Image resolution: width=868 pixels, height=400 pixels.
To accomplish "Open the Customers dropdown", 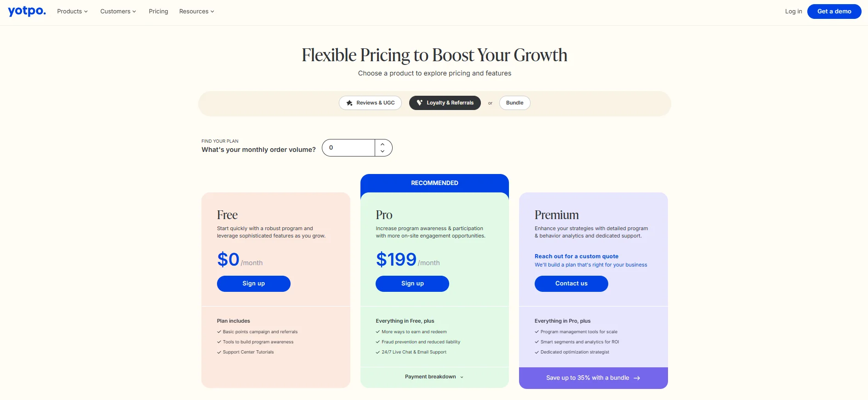I will [115, 12].
